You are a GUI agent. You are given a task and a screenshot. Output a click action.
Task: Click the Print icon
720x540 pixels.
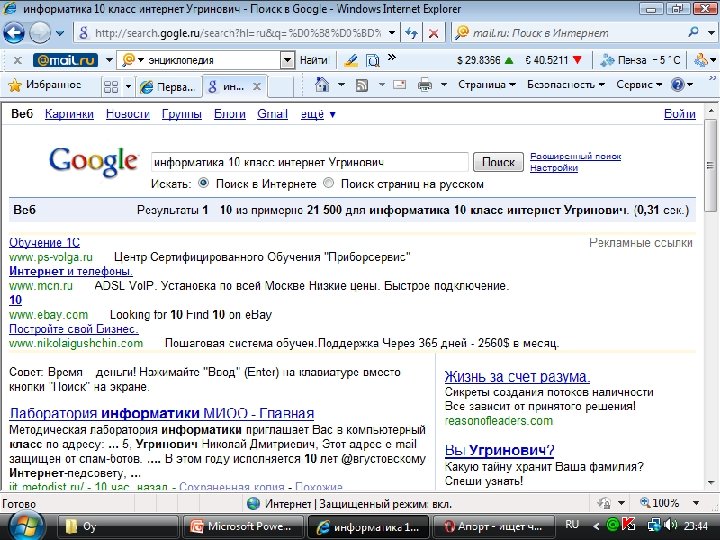(x=425, y=85)
